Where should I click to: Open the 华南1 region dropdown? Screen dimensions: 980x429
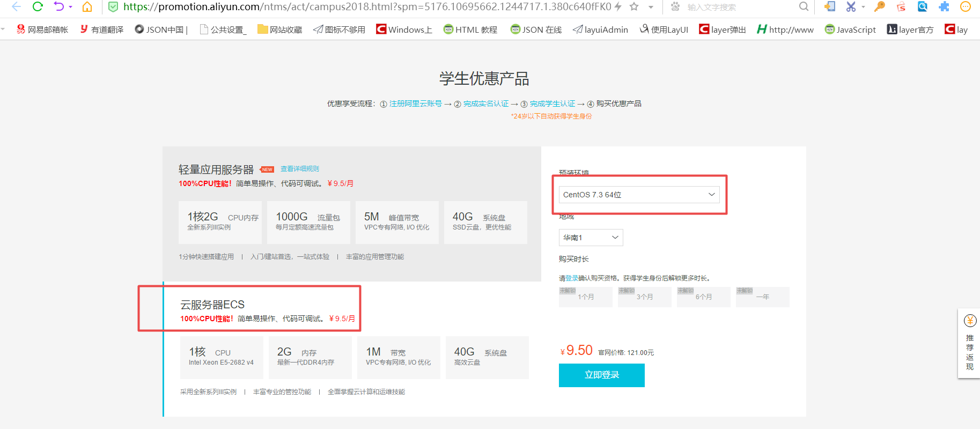[591, 238]
